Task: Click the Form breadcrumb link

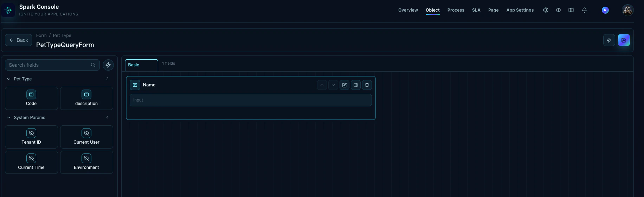Action: coord(41,35)
